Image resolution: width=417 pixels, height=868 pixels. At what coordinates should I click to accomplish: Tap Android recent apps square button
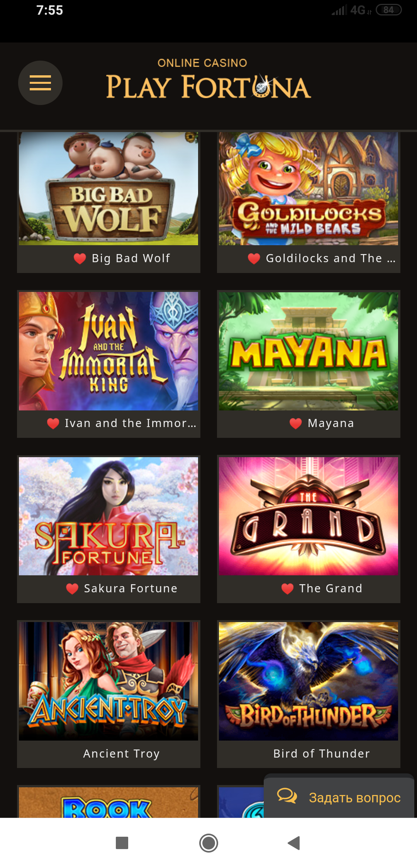click(x=122, y=843)
